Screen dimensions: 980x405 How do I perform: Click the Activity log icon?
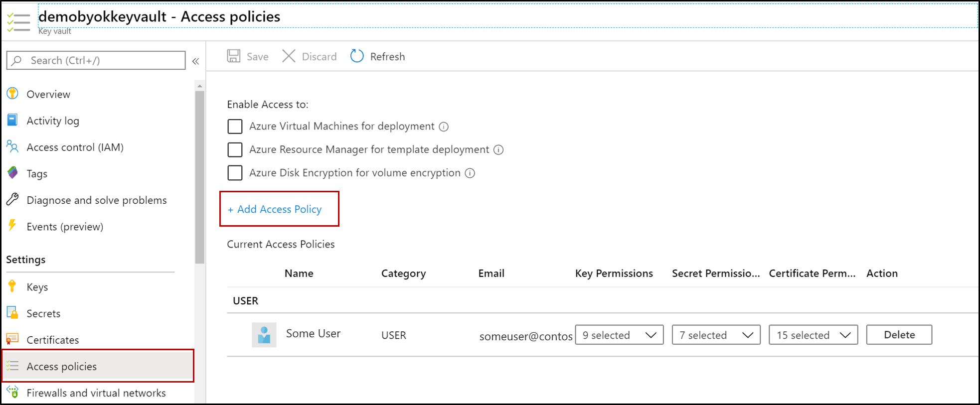[12, 120]
